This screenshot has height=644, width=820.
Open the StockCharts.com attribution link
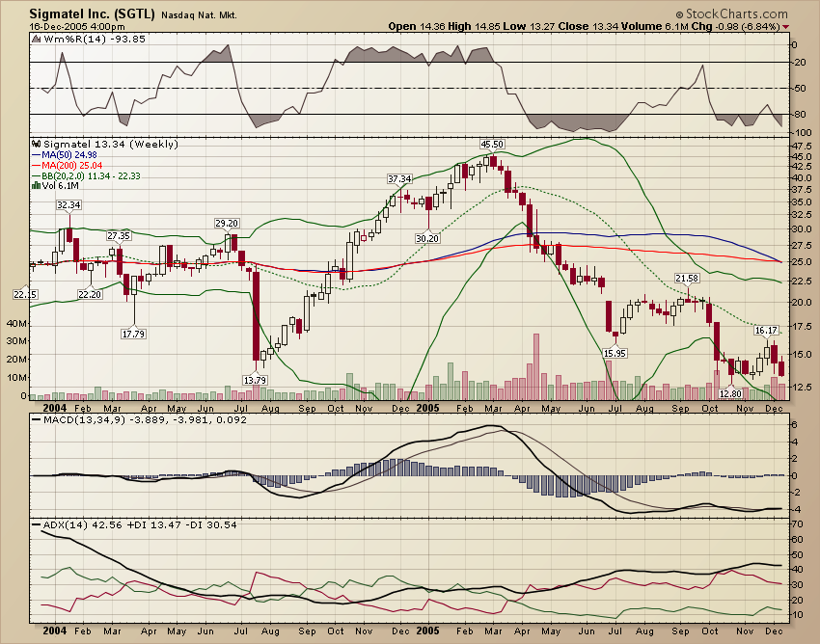click(731, 14)
